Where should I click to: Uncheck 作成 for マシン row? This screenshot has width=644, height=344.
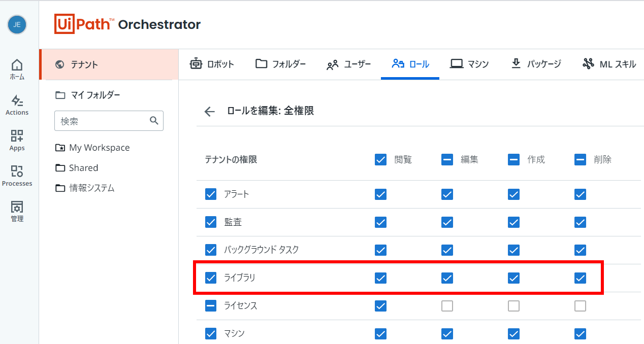(x=513, y=334)
